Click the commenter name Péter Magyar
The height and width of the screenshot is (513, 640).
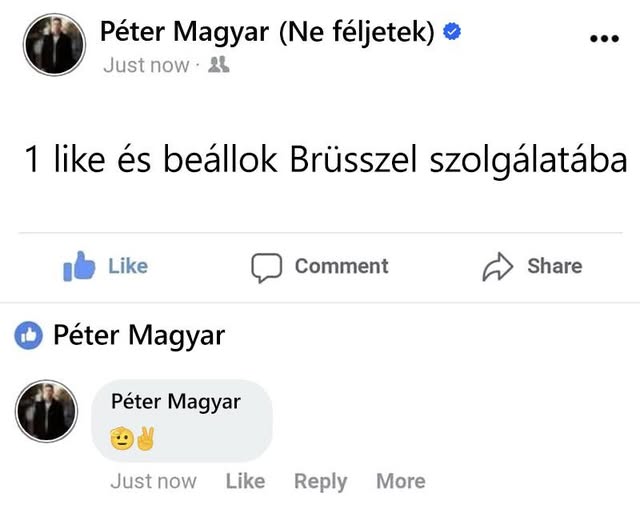(176, 402)
